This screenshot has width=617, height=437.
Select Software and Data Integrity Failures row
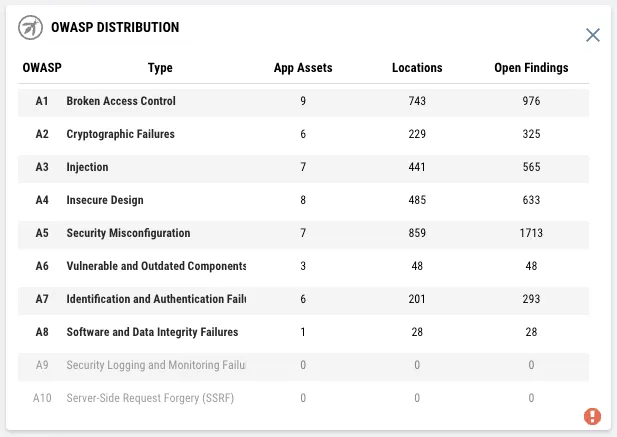pos(303,334)
